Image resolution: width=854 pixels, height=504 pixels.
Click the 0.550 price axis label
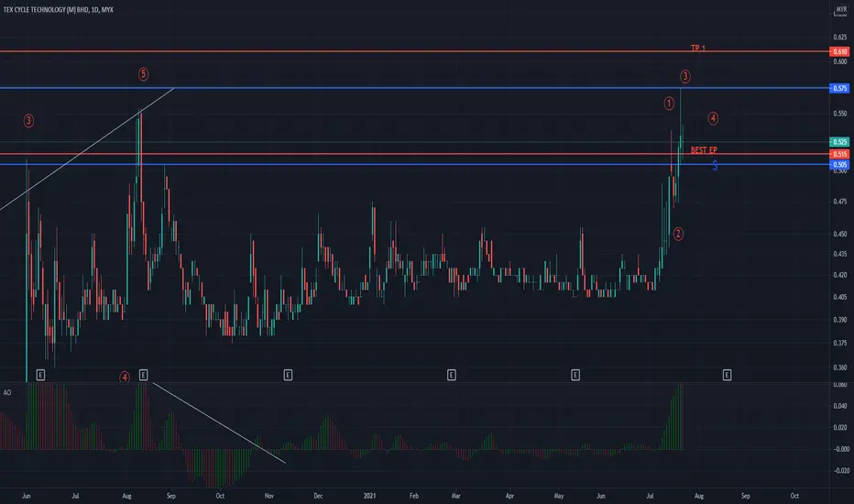click(840, 114)
